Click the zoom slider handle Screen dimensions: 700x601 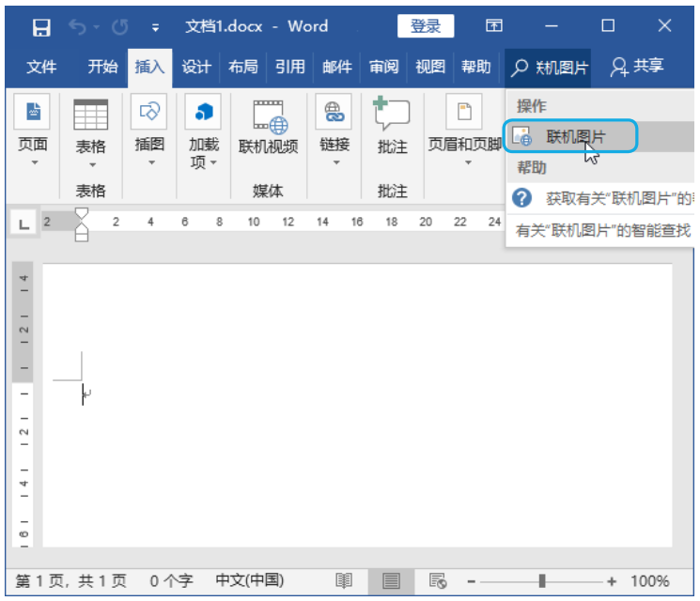(542, 581)
